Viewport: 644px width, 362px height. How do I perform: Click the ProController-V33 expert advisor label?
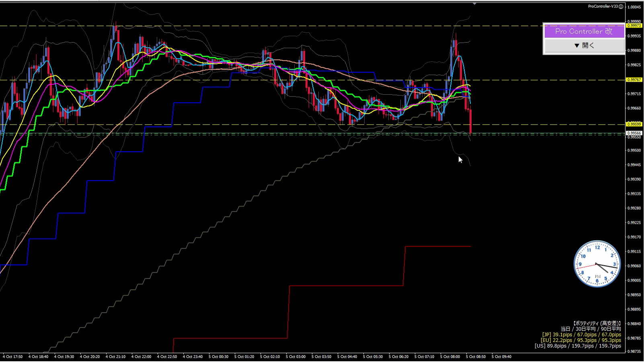tap(603, 6)
